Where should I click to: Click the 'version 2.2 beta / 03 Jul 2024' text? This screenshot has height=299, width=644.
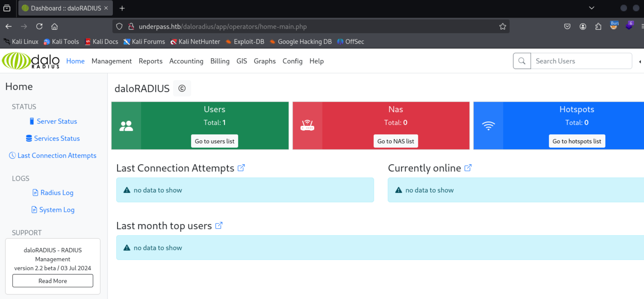[x=53, y=268]
